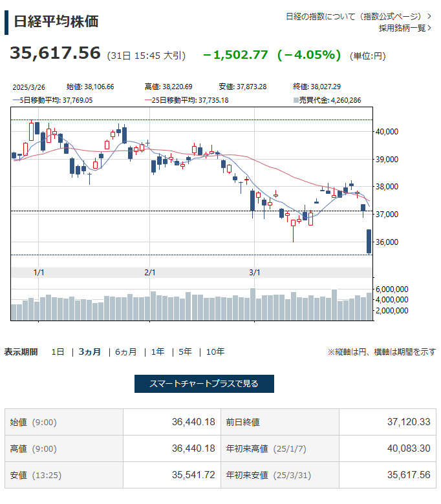This screenshot has width=441, height=504.
Task: Open the 採用銘柄一覧 link
Action: [402, 28]
